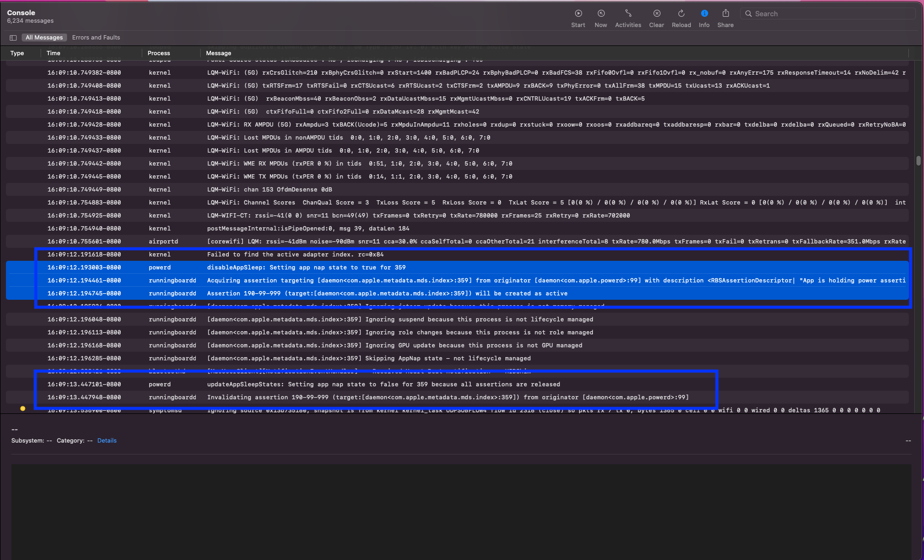Viewport: 924px width, 560px height.
Task: Click timestamp 16:09:10.755601-0800
Action: (x=84, y=241)
